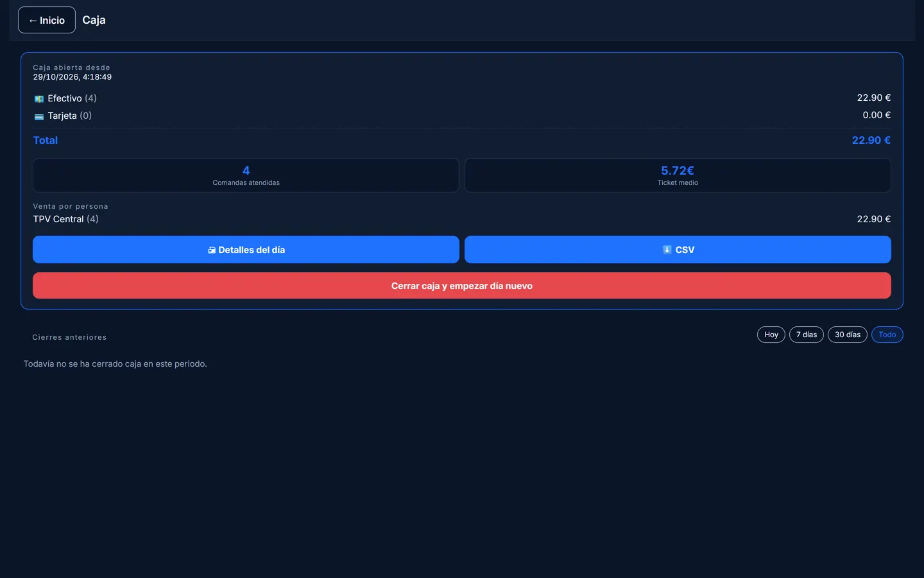Click the opening date 29/10/2026, 4:18:49
The image size is (924, 578).
[73, 77]
